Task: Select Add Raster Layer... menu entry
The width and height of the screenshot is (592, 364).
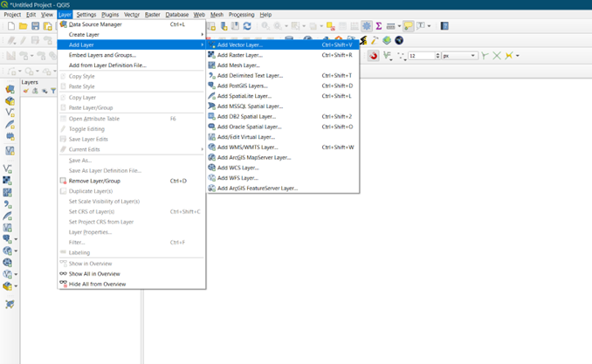Action: coord(283,55)
